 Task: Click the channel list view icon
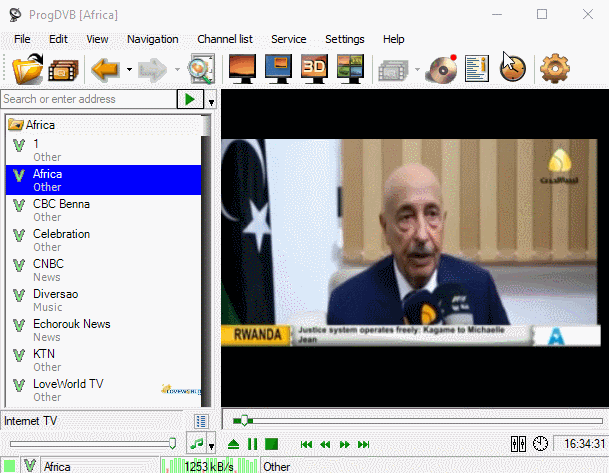click(201, 421)
